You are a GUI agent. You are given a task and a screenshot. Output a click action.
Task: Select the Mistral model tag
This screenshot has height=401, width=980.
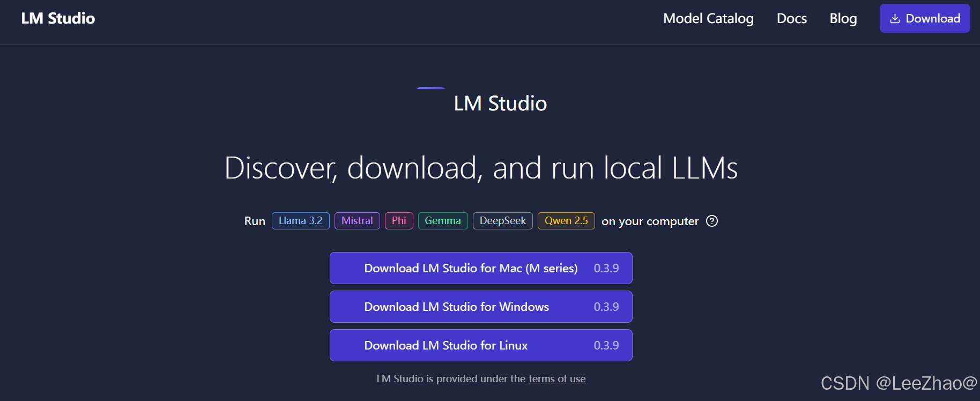pos(357,221)
